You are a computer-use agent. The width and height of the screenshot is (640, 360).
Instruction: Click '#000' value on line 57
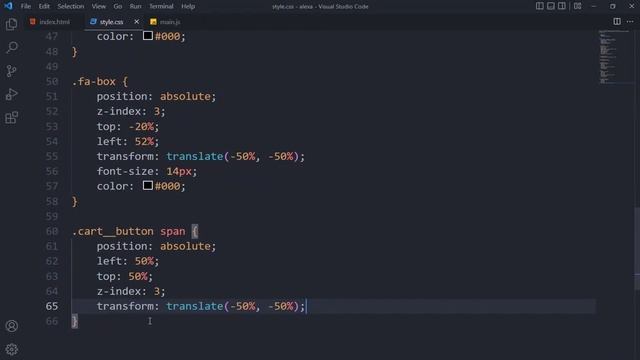tap(167, 186)
